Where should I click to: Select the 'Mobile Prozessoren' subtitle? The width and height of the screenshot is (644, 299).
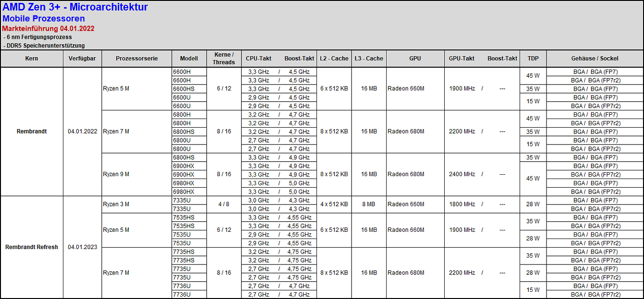pos(44,19)
